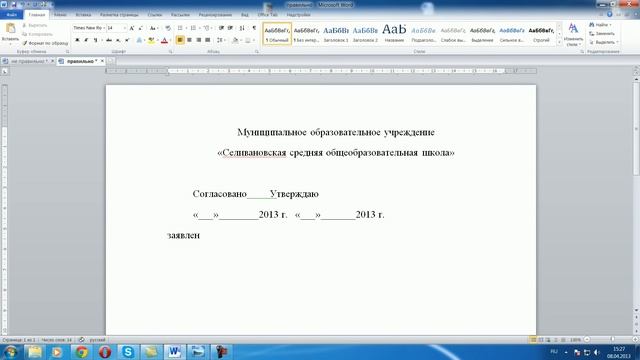Apply the Заголовок 1 style
640x360 pixels.
[336, 34]
